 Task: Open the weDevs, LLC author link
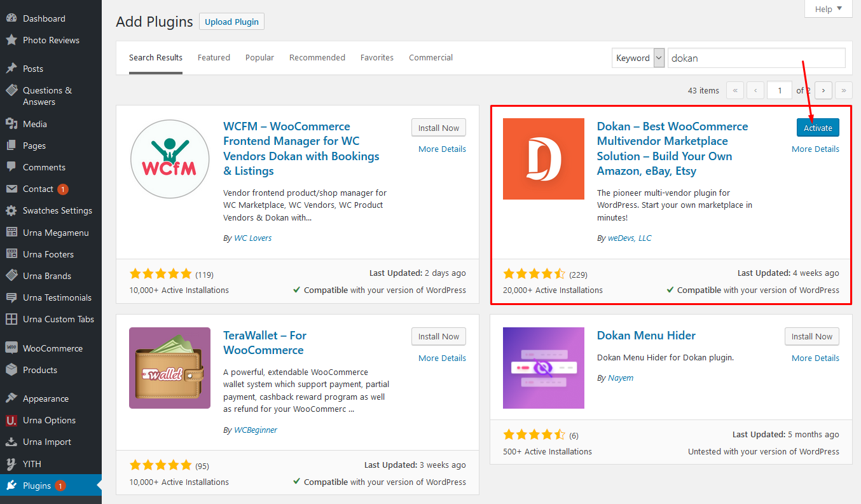(x=630, y=238)
